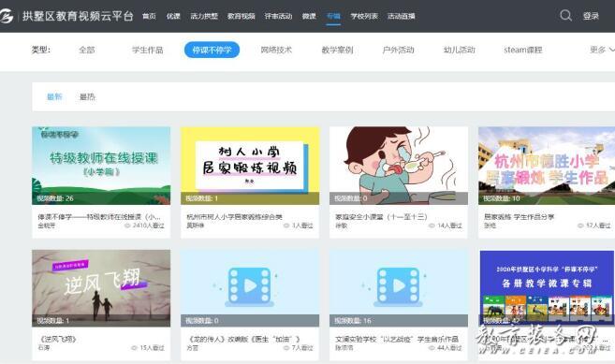Click the eye icon beside 14人看过
The width and height of the screenshot is (615, 364).
(x=432, y=226)
